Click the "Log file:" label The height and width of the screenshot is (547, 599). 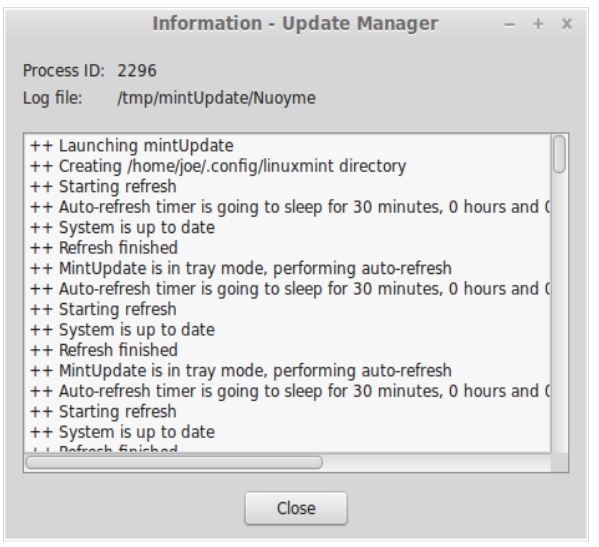tap(53, 98)
